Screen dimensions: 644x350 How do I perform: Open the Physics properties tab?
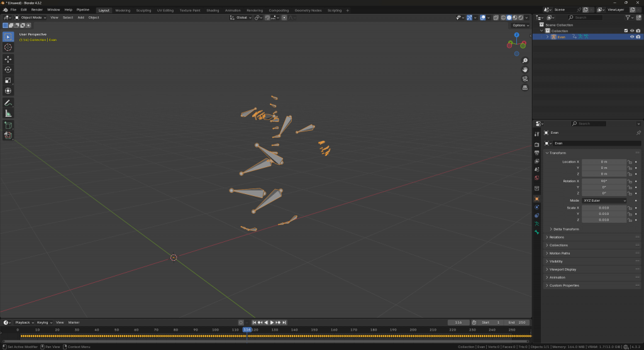click(537, 207)
